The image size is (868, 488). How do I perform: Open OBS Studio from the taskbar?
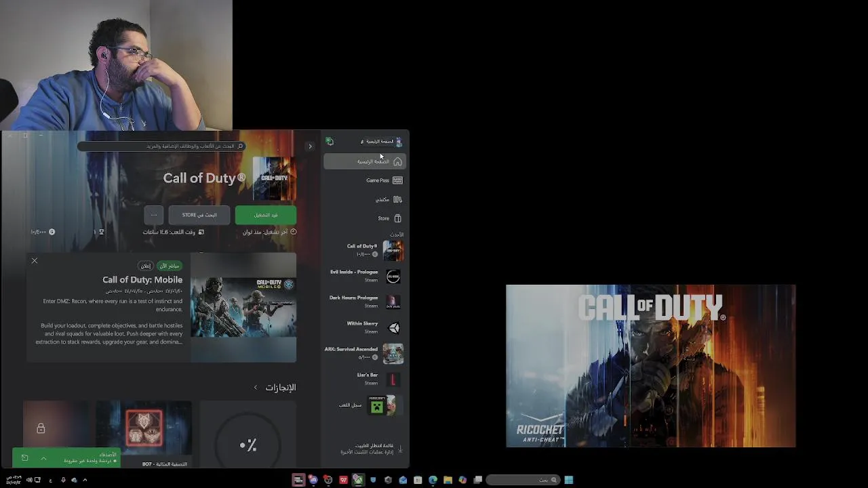(328, 480)
